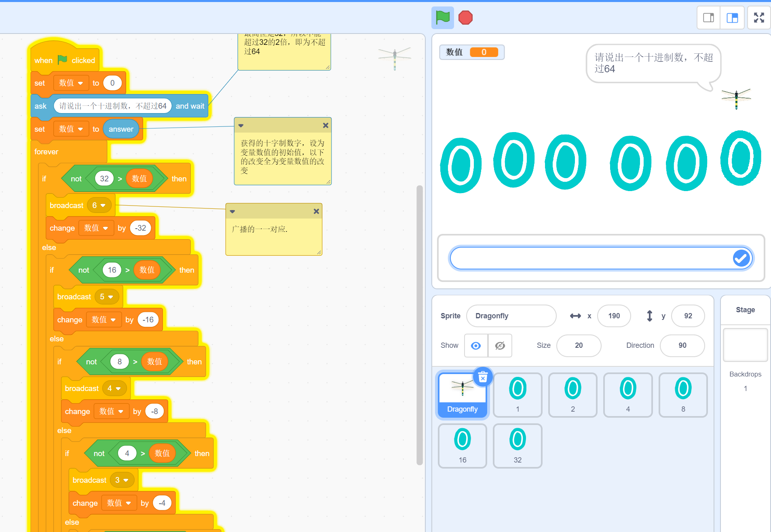The image size is (771, 532).
Task: Edit the sprite y position field
Action: pyautogui.click(x=688, y=316)
